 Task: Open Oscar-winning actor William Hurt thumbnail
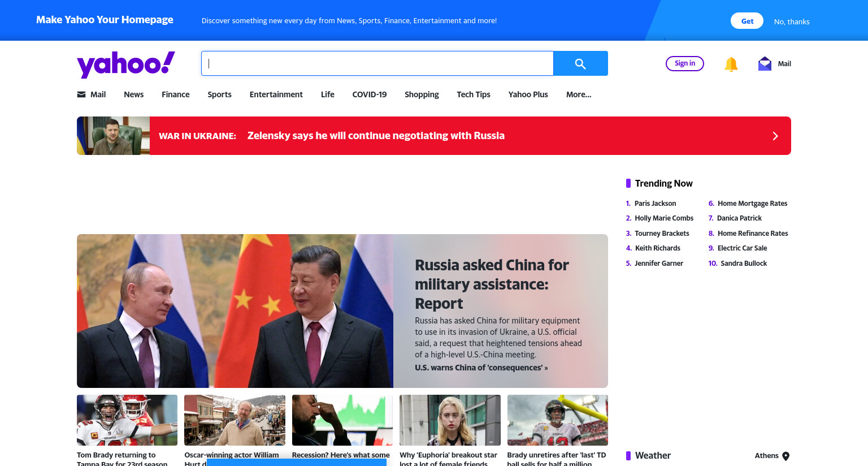[x=235, y=420]
